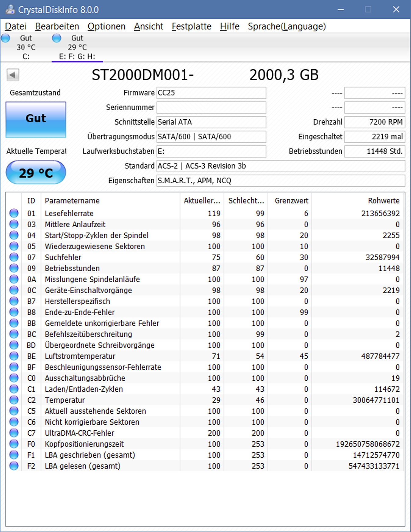Click the status orb for Aktuell ausstehende Sektoren

point(14,411)
